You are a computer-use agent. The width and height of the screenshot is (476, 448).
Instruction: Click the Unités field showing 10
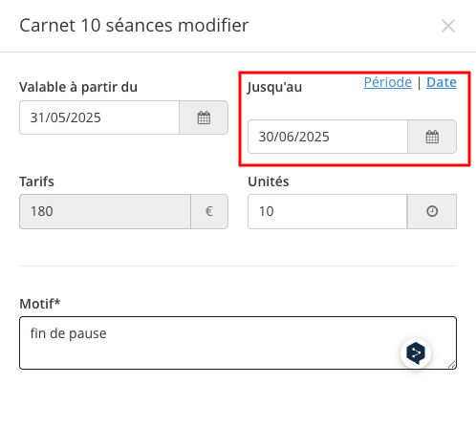pyautogui.click(x=328, y=211)
